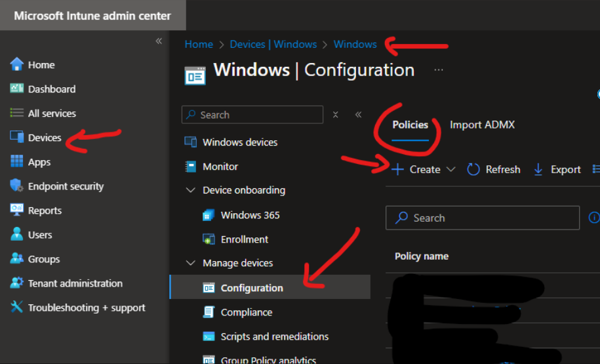Click the Troubleshooting + support wrench icon
The image size is (600, 364).
[x=16, y=307]
